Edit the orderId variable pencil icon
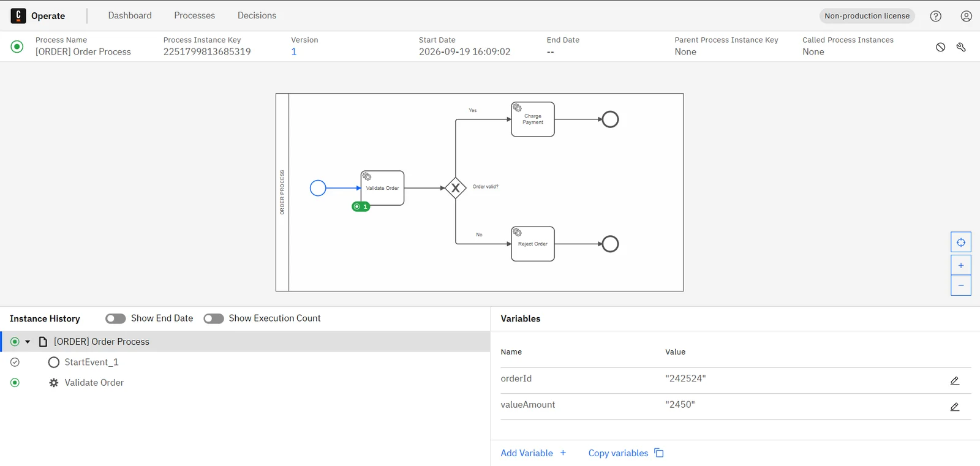The image size is (980, 466). coord(954,381)
